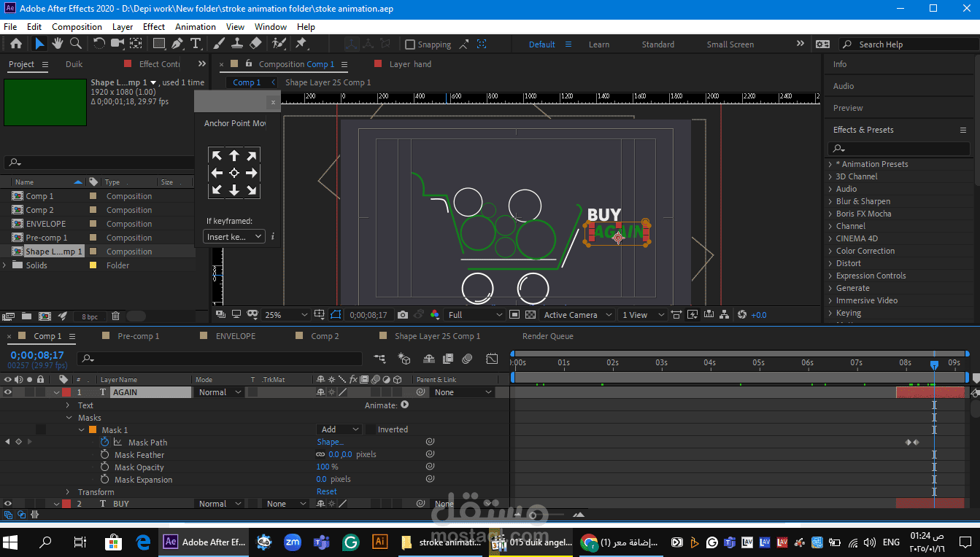Select the Pen tool
Screen dimensions: 980x557
[x=177, y=44]
